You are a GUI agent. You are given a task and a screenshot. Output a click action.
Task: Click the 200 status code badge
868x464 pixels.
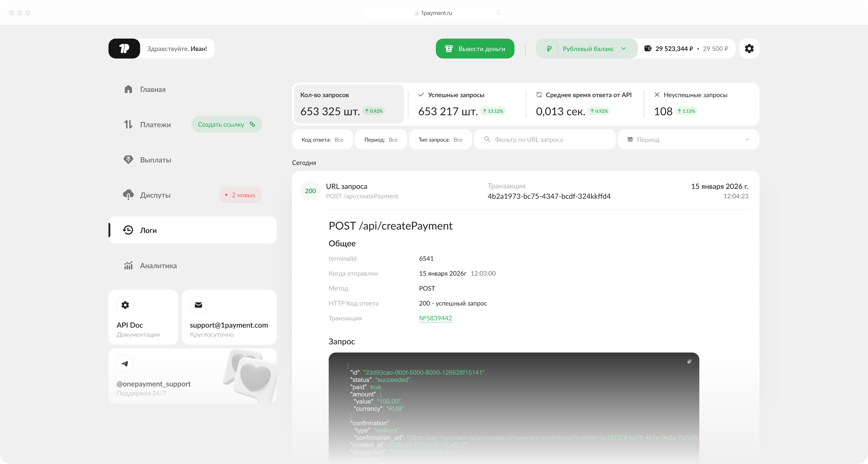tap(310, 191)
